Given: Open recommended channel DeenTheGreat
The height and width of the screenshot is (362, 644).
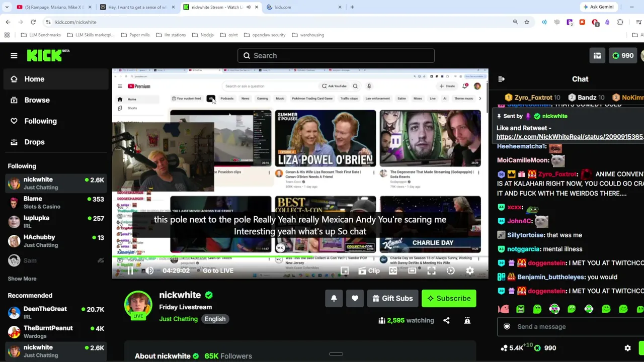Looking at the screenshot, I should (55, 313).
